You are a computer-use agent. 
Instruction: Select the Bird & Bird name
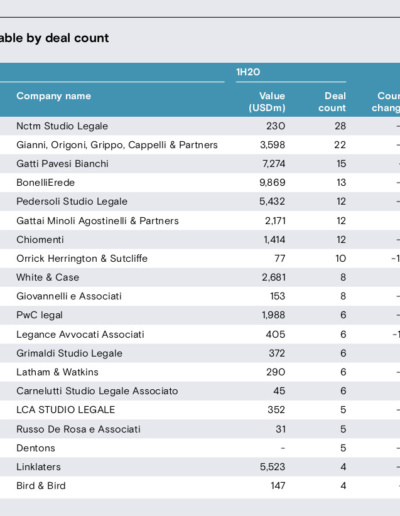click(x=41, y=486)
